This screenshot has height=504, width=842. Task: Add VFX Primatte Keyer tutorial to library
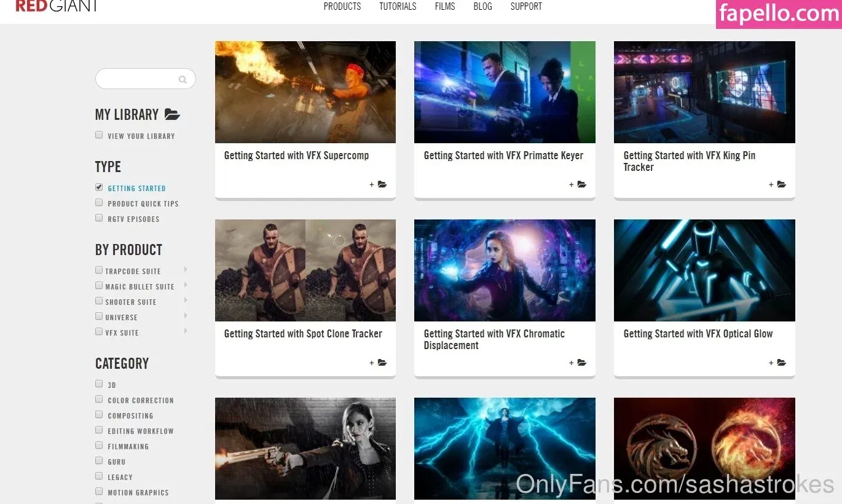coord(578,184)
